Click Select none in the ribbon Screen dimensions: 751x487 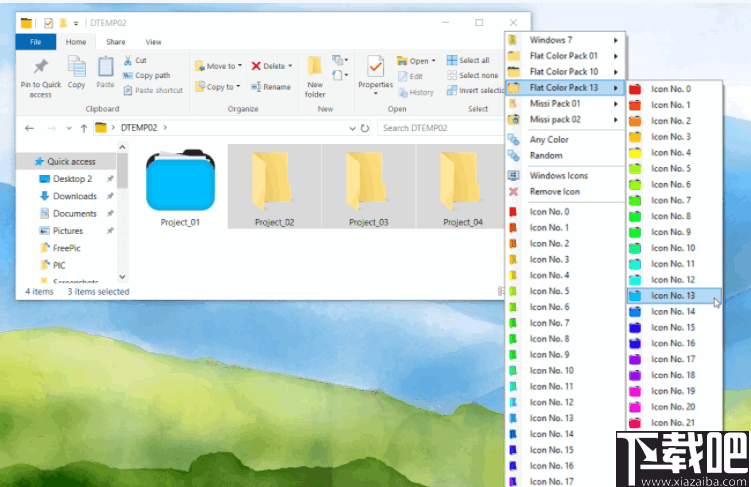click(472, 75)
